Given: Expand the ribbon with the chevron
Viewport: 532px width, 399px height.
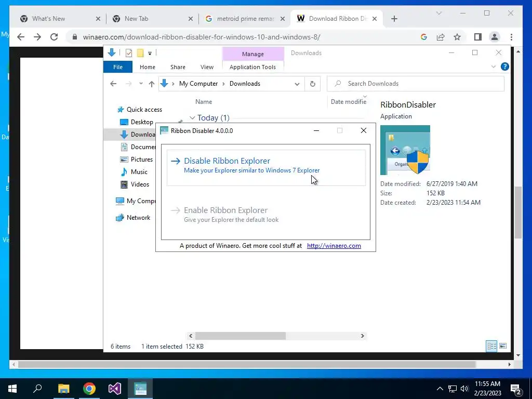Looking at the screenshot, I should click(494, 67).
